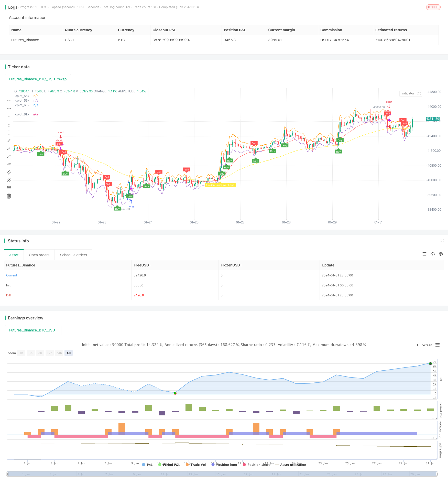448x484 pixels.
Task: Click the Current margin value 3989.01
Action: coord(275,40)
